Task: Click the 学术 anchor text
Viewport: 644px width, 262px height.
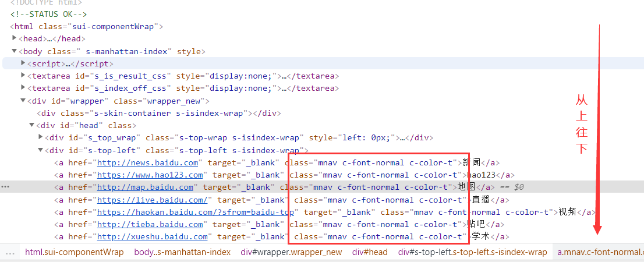Action: pos(481,236)
